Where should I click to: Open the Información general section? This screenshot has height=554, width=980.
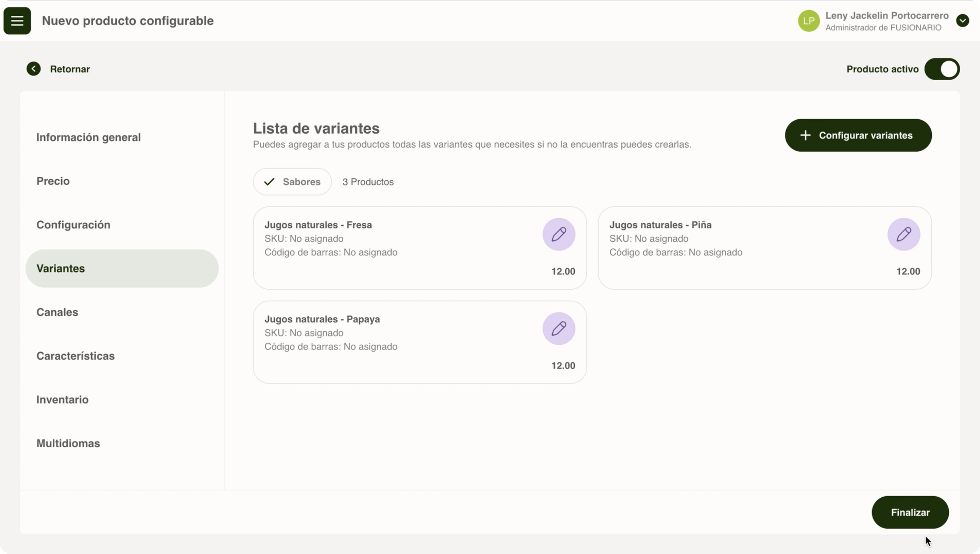[x=88, y=137]
